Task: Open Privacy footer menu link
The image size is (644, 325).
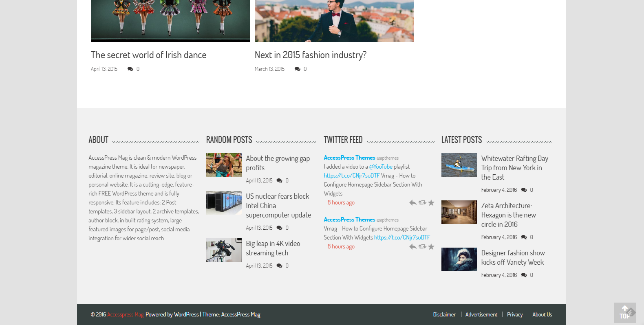Action: pyautogui.click(x=514, y=315)
